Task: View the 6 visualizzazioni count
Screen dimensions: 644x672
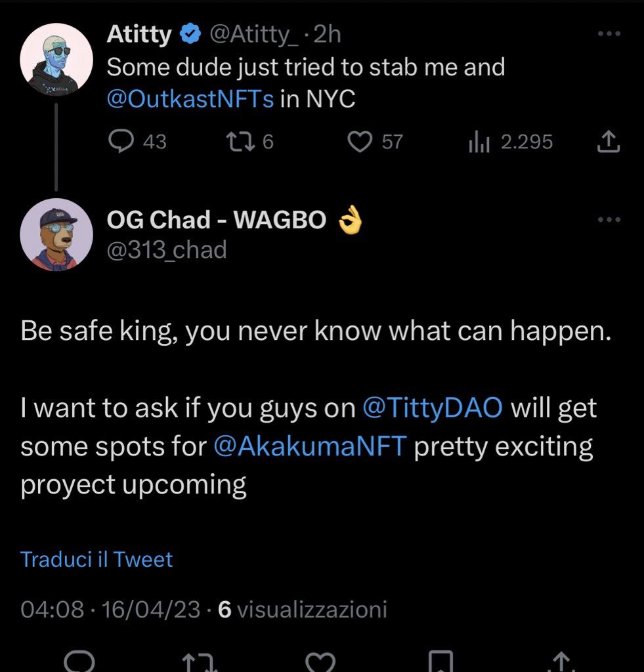Action: pyautogui.click(x=302, y=609)
